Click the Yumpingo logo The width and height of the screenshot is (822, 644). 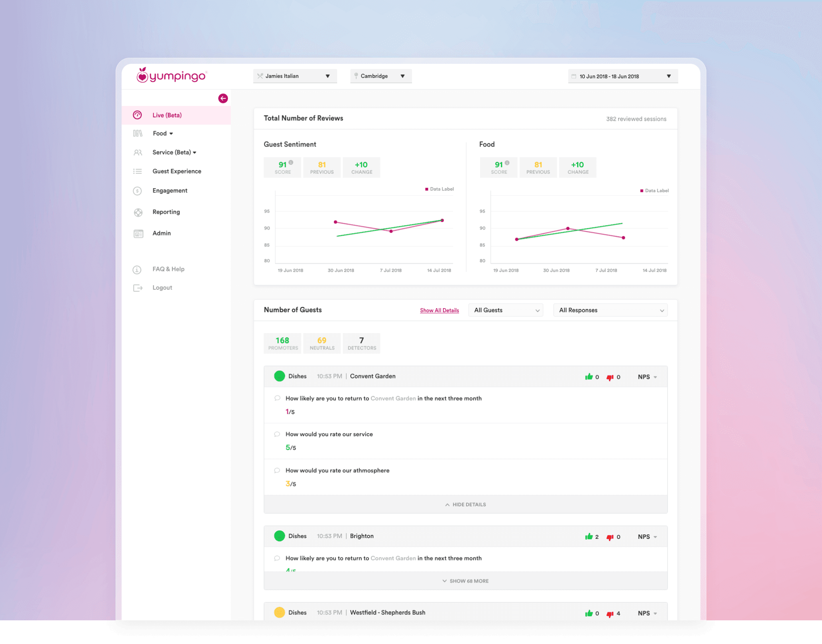171,75
